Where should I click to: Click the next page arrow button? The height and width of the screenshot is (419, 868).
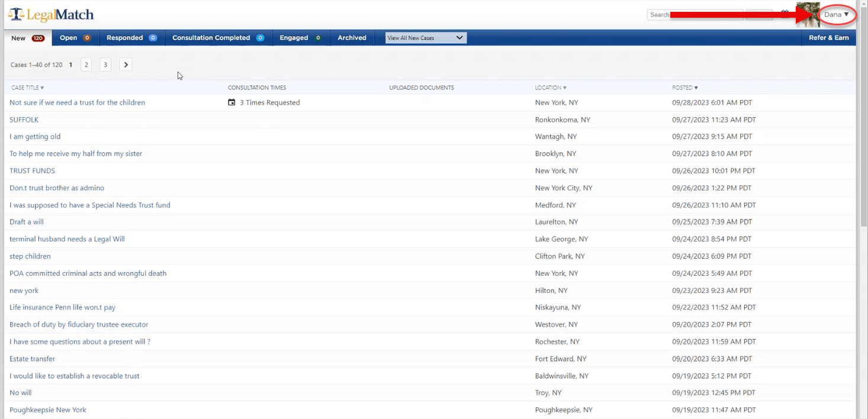point(126,65)
